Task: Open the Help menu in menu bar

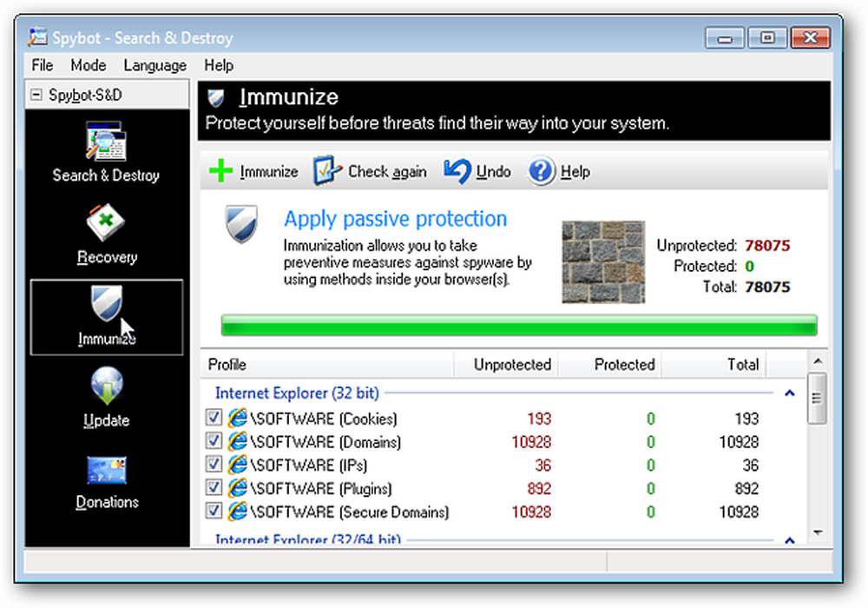Action: pos(219,65)
